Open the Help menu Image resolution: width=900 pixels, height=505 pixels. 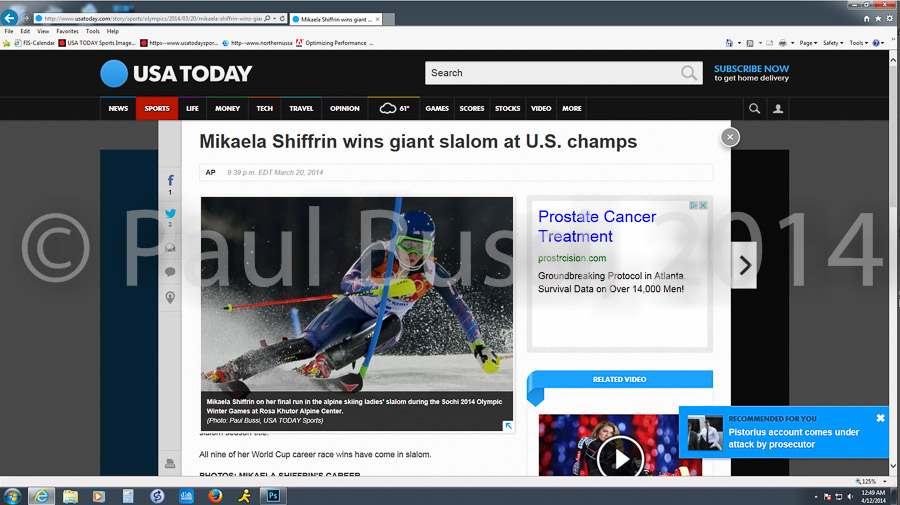[112, 32]
